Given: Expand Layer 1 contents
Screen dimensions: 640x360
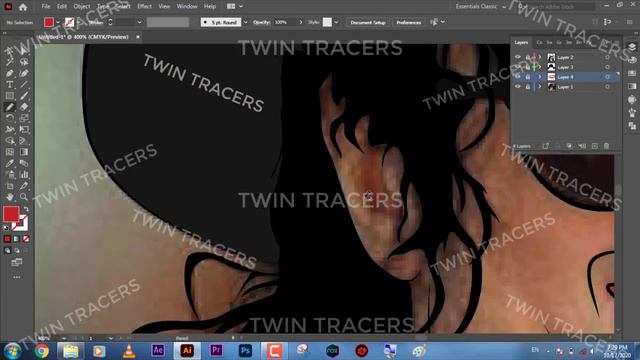Looking at the screenshot, I should pyautogui.click(x=540, y=87).
